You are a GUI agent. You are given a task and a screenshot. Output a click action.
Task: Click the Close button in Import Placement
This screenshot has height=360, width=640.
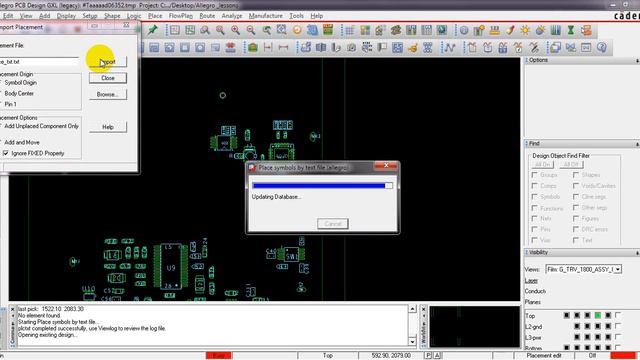coord(108,78)
